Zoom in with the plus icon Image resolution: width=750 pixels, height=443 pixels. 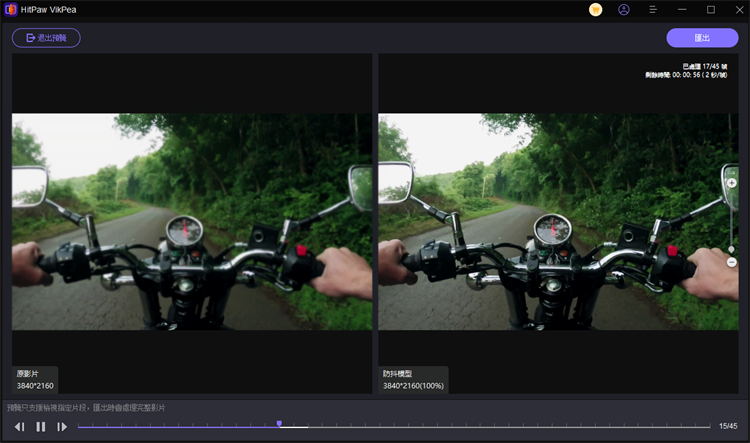(731, 183)
